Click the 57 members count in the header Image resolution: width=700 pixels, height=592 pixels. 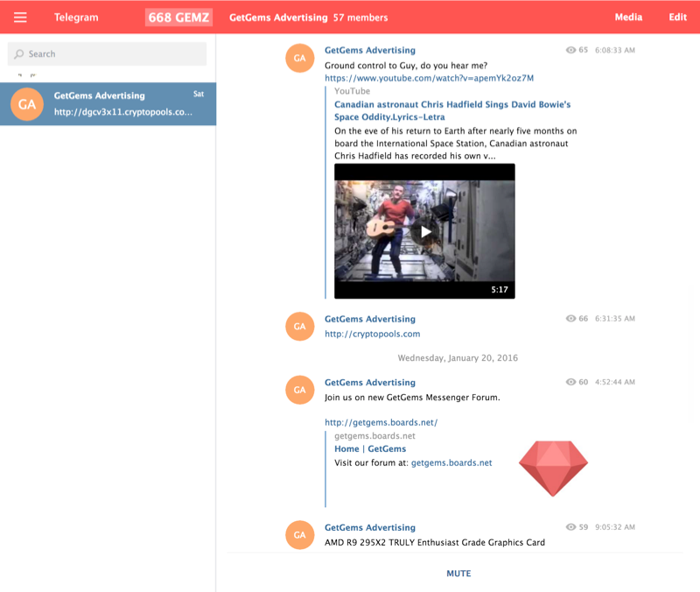point(360,18)
